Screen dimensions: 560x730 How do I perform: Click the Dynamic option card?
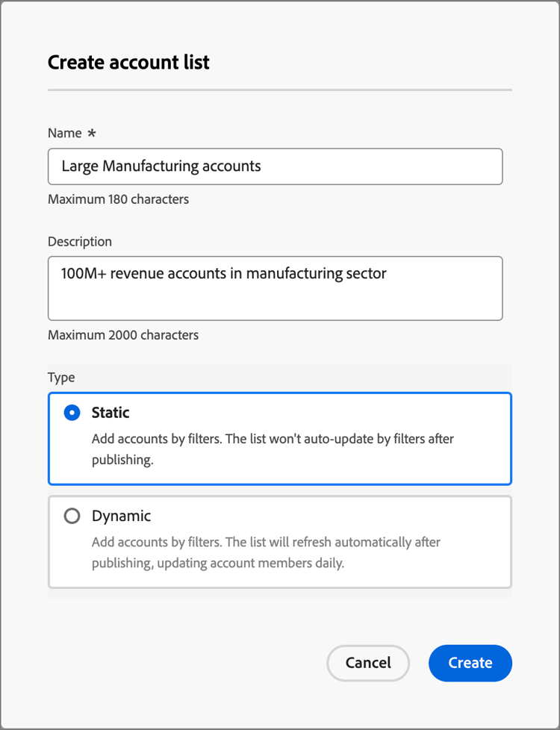(x=279, y=541)
